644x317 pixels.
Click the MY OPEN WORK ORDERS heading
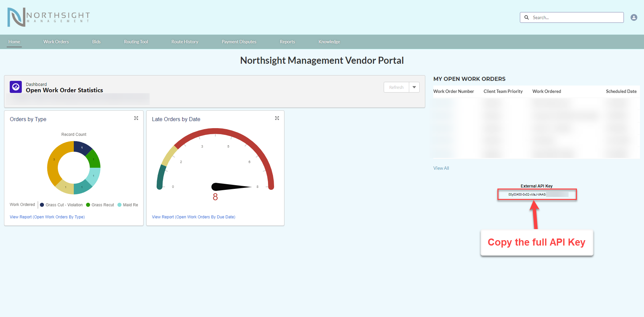(x=469, y=79)
